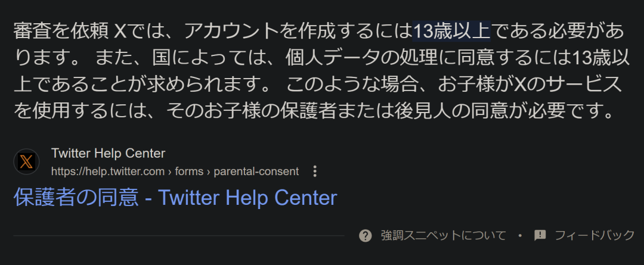644x265 pixels.
Task: Click the 強調スニペットについて text link
Action: [444, 235]
